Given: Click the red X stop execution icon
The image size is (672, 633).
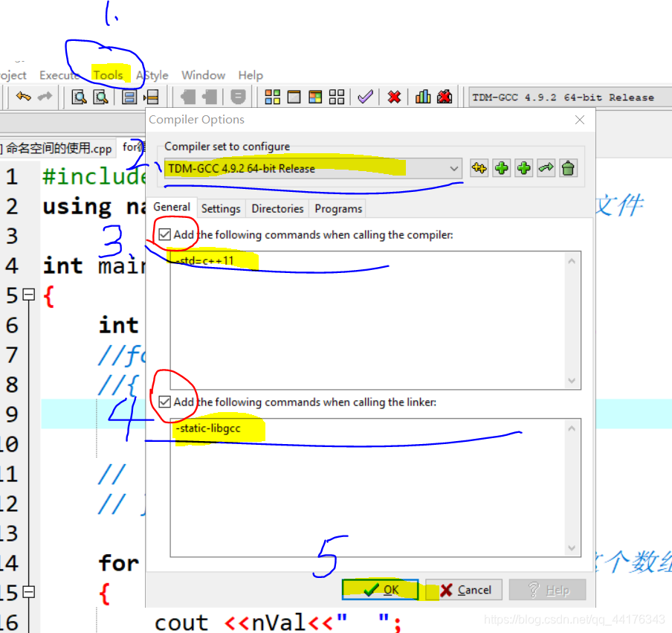Looking at the screenshot, I should pyautogui.click(x=394, y=97).
